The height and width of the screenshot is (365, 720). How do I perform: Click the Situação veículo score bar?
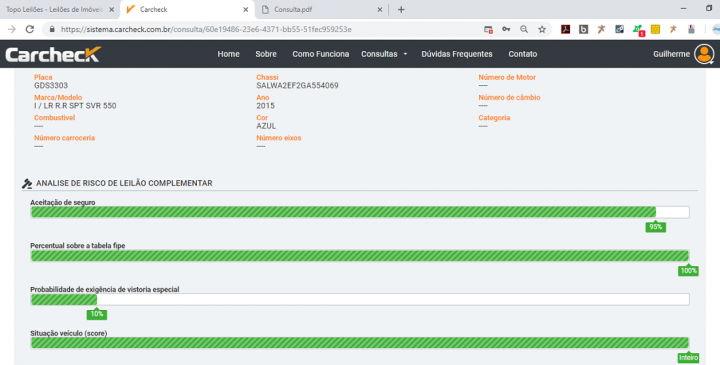tap(360, 343)
